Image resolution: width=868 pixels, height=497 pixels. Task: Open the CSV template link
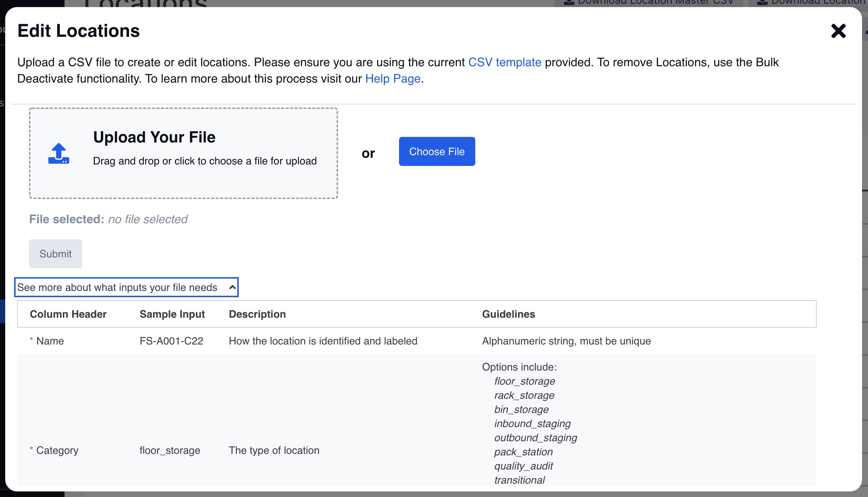[x=504, y=62]
